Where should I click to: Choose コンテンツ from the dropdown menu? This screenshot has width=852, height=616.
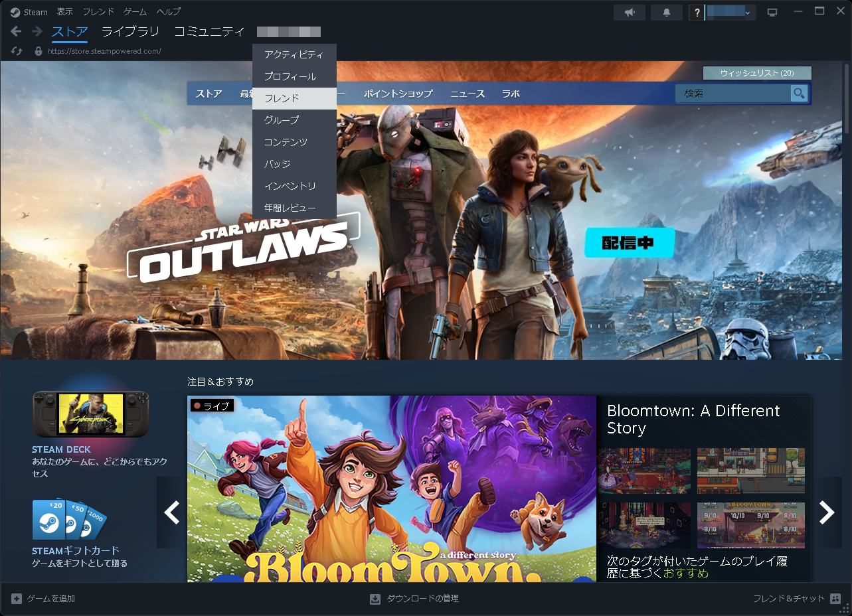[294, 142]
